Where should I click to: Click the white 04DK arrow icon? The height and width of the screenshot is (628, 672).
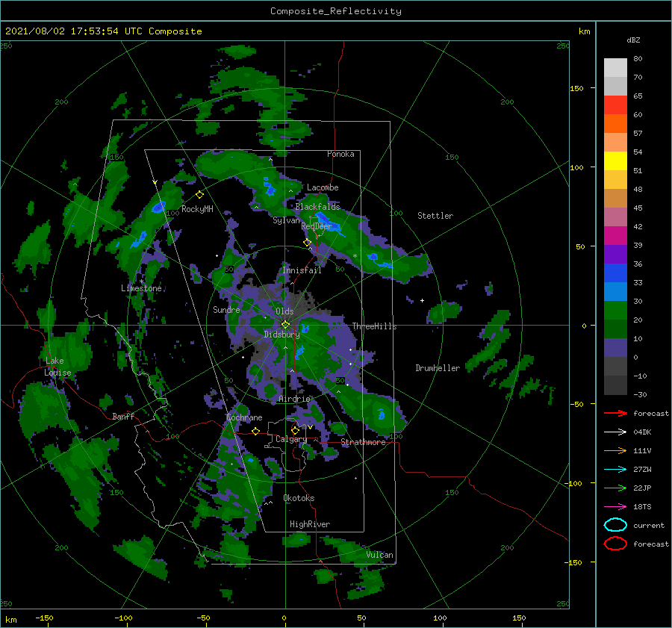(615, 432)
